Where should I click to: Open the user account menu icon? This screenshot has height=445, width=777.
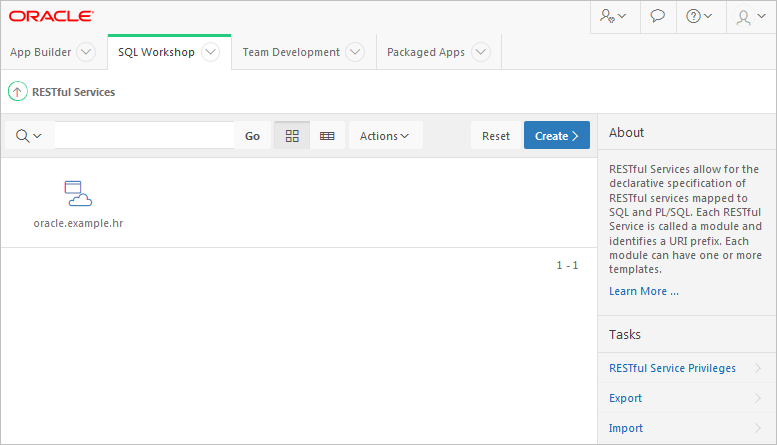[x=749, y=17]
